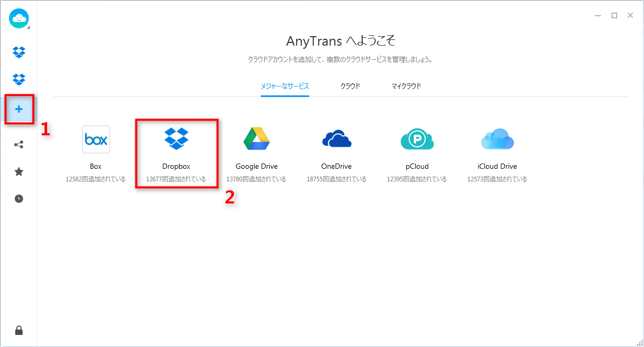Click the plus add-cloud button
Image resolution: width=644 pixels, height=347 pixels.
[19, 109]
